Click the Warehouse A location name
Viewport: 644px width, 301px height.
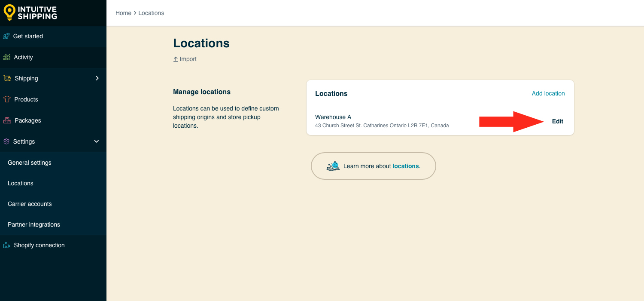333,117
